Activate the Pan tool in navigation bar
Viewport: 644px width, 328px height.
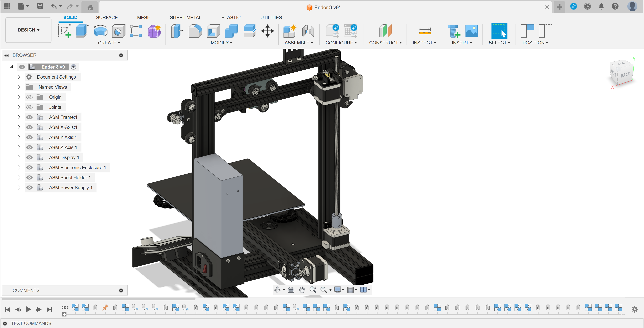(302, 290)
